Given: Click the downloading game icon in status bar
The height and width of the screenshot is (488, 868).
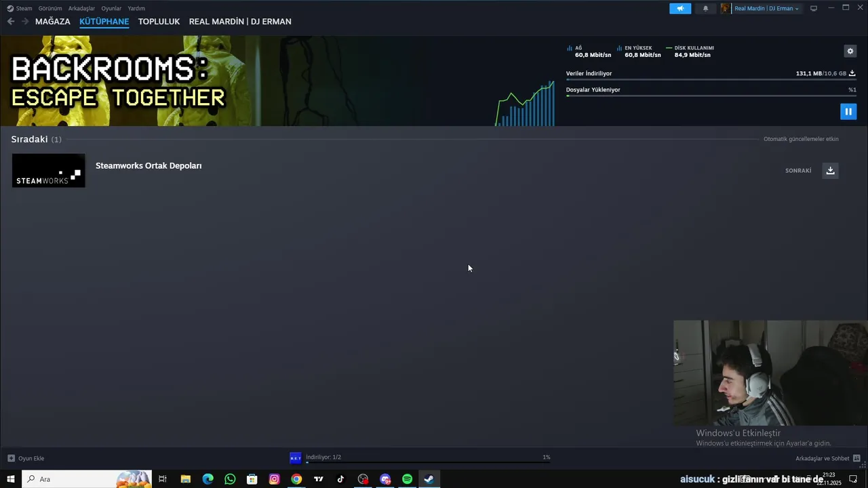Looking at the screenshot, I should [296, 458].
